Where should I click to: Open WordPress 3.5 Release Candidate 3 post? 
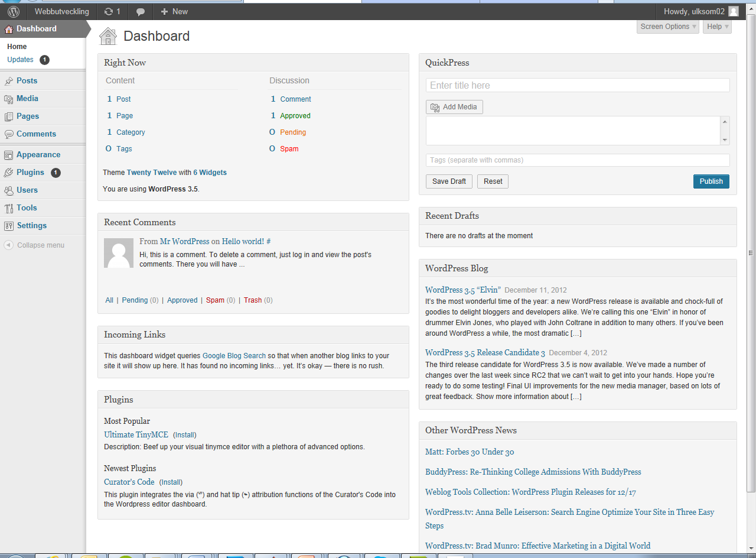click(485, 352)
